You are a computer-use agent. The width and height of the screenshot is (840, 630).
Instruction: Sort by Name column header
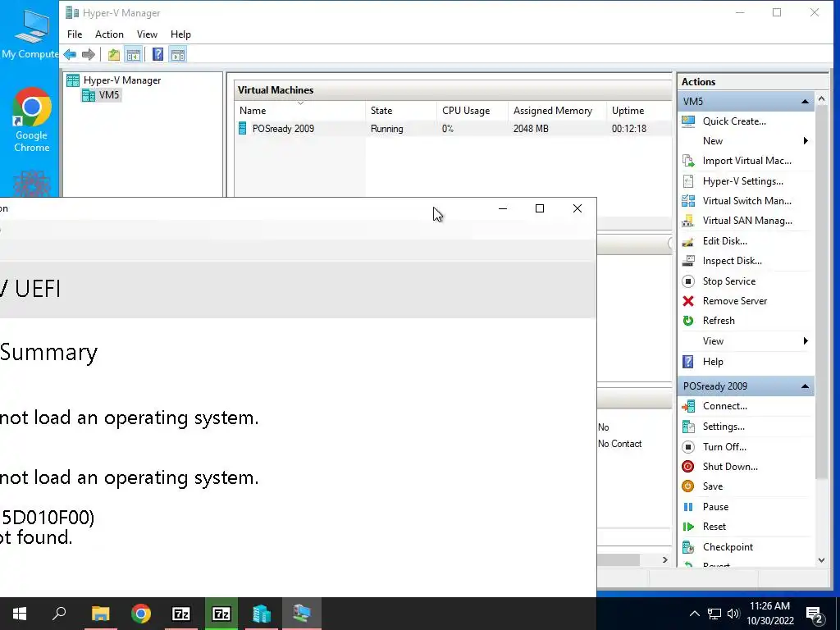300,111
